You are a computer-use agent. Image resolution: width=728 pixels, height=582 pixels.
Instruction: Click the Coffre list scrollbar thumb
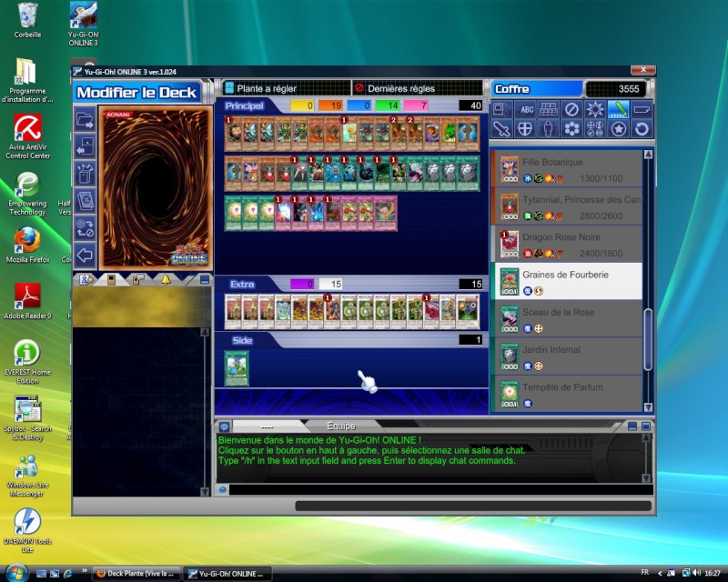(648, 340)
